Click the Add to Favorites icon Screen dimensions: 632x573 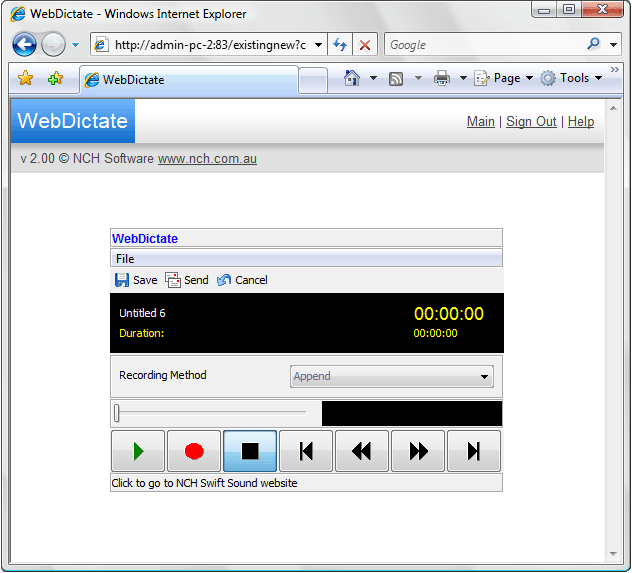pyautogui.click(x=55, y=78)
